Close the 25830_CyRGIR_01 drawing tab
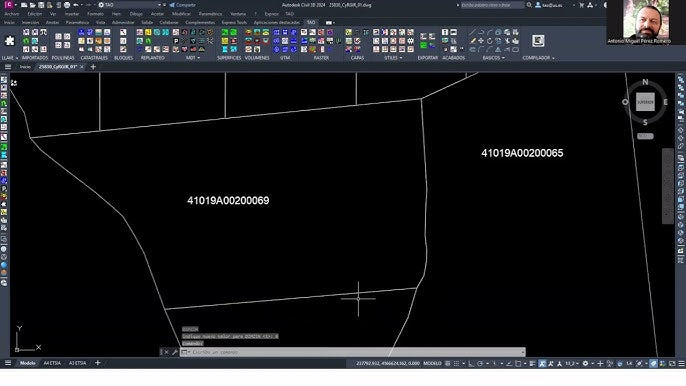Image resolution: width=686 pixels, height=386 pixels. 82,67
